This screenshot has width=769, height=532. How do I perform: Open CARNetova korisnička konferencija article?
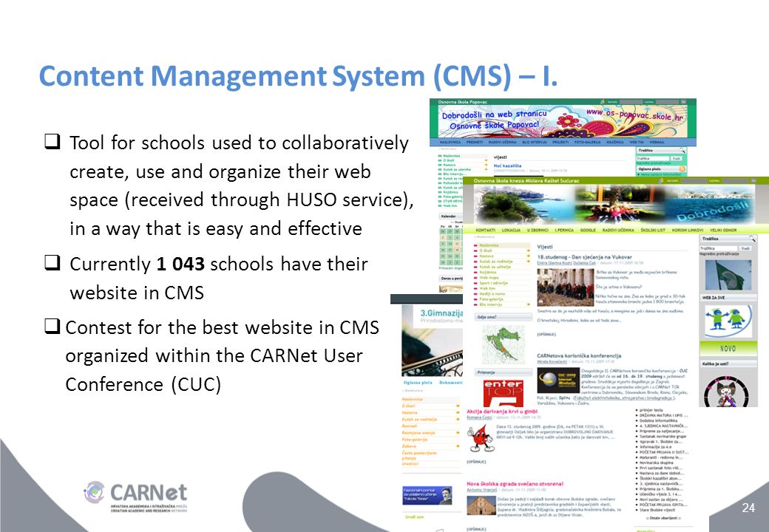coord(579,355)
